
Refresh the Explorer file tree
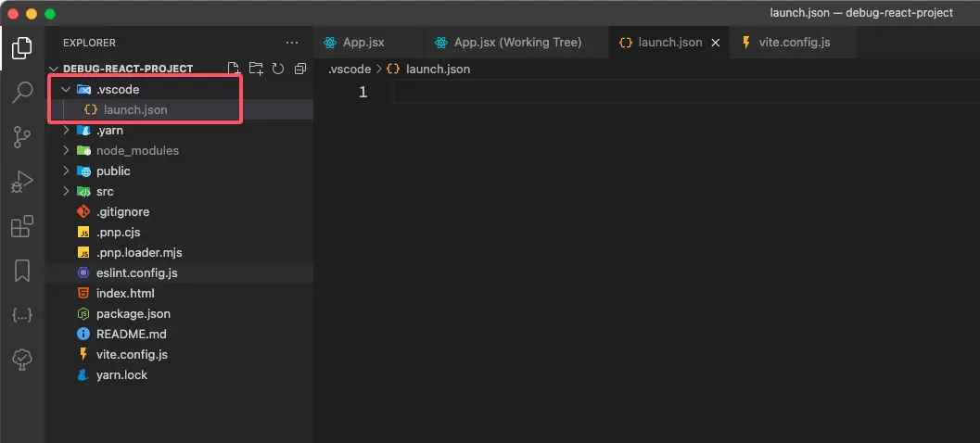(x=277, y=69)
